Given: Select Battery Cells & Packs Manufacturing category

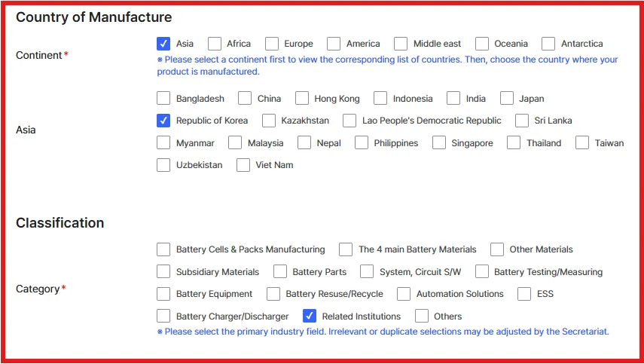Looking at the screenshot, I should 163,249.
